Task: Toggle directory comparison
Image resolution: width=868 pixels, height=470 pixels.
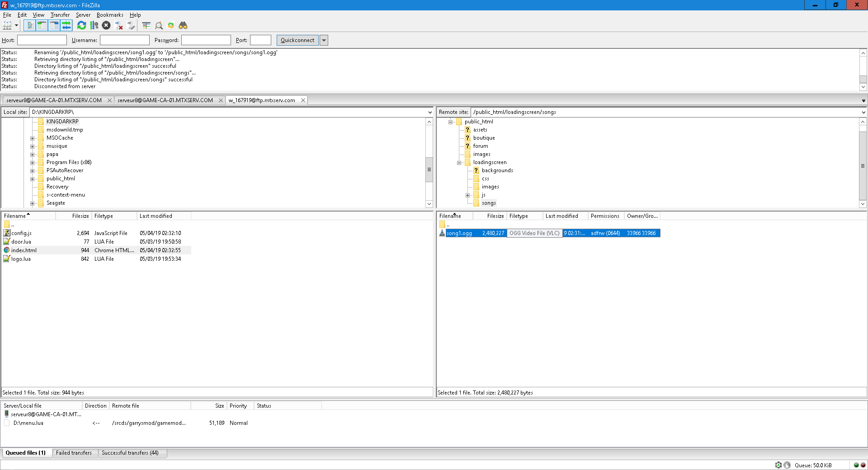Action: 159,25
